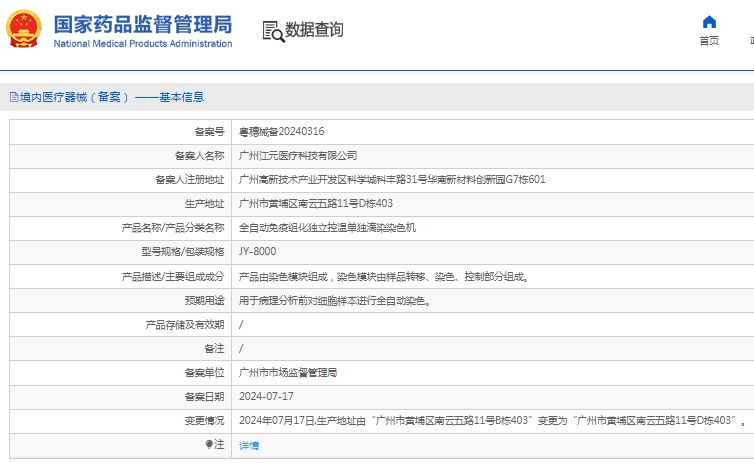Click the 备注 row label
754x463 pixels.
pos(214,348)
